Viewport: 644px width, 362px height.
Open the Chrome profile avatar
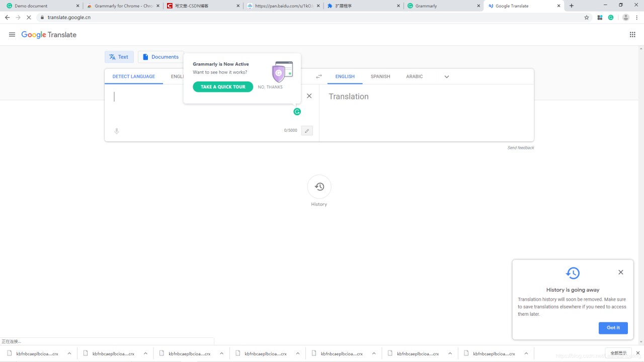(626, 17)
